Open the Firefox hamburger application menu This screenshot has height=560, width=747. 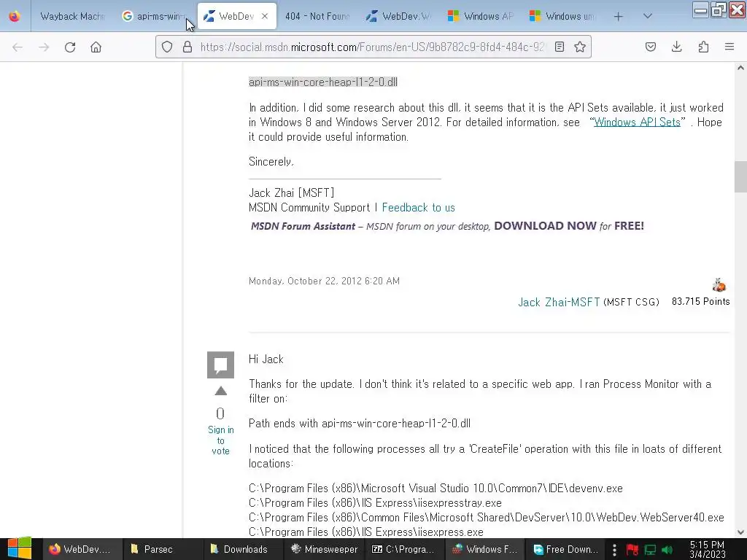[x=729, y=47]
